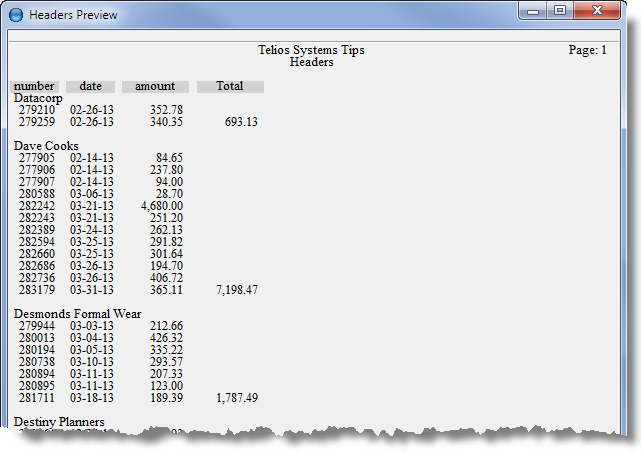Image resolution: width=641 pixels, height=452 pixels.
Task: Select invoice number 282242
Action: click(x=37, y=206)
